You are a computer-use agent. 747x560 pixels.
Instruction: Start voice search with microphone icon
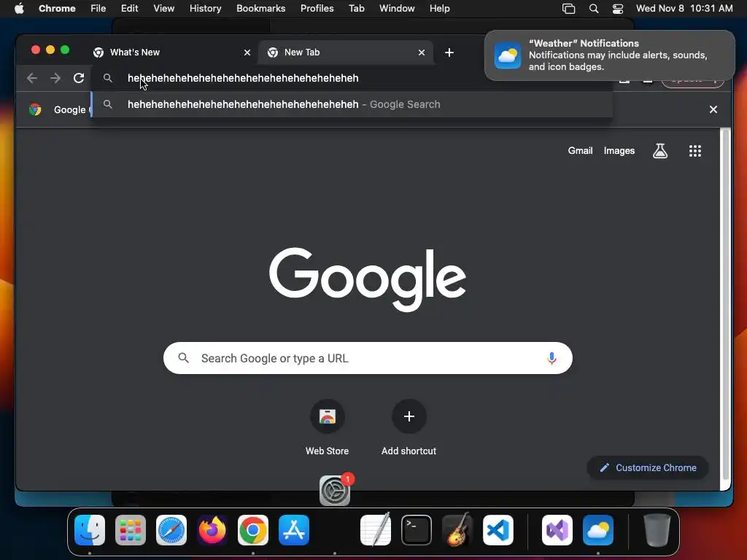pos(551,358)
